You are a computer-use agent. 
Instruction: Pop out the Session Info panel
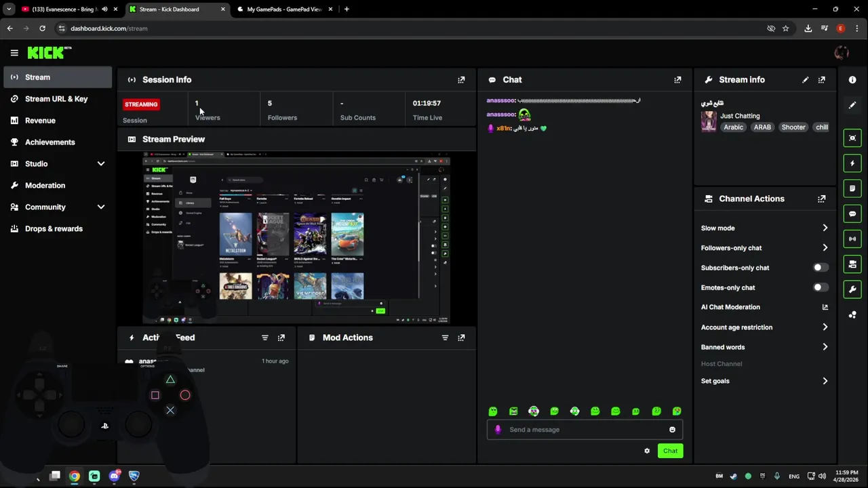coord(461,80)
